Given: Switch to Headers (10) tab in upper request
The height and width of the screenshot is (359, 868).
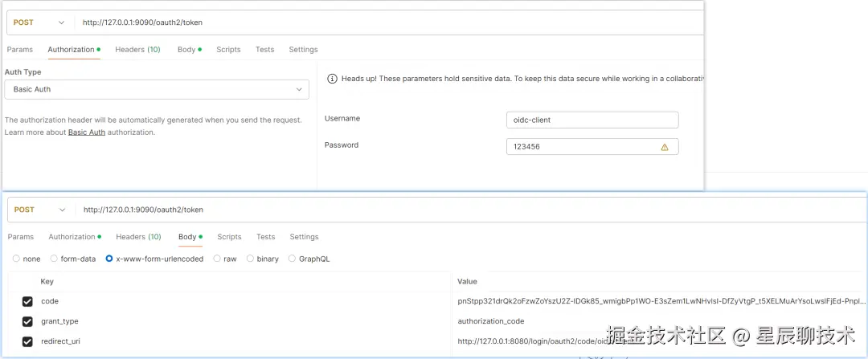Looking at the screenshot, I should pos(138,49).
